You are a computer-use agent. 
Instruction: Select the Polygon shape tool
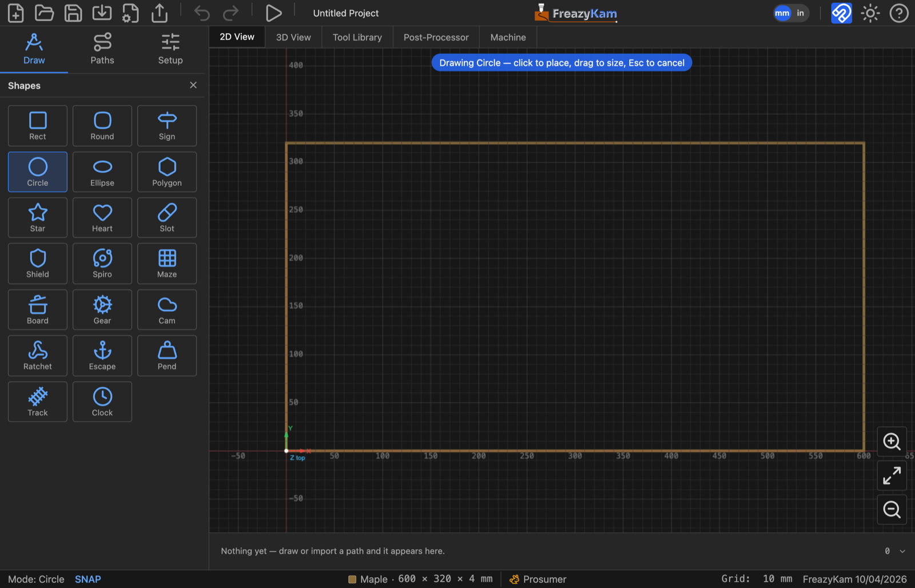point(167,172)
